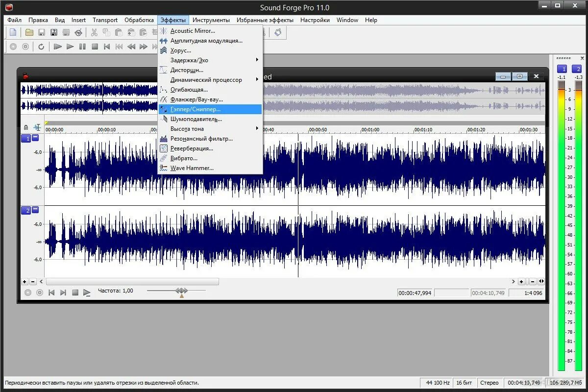588x392 pixels.
Task: Click the lock icon beside the time ruler
Action: click(26, 127)
